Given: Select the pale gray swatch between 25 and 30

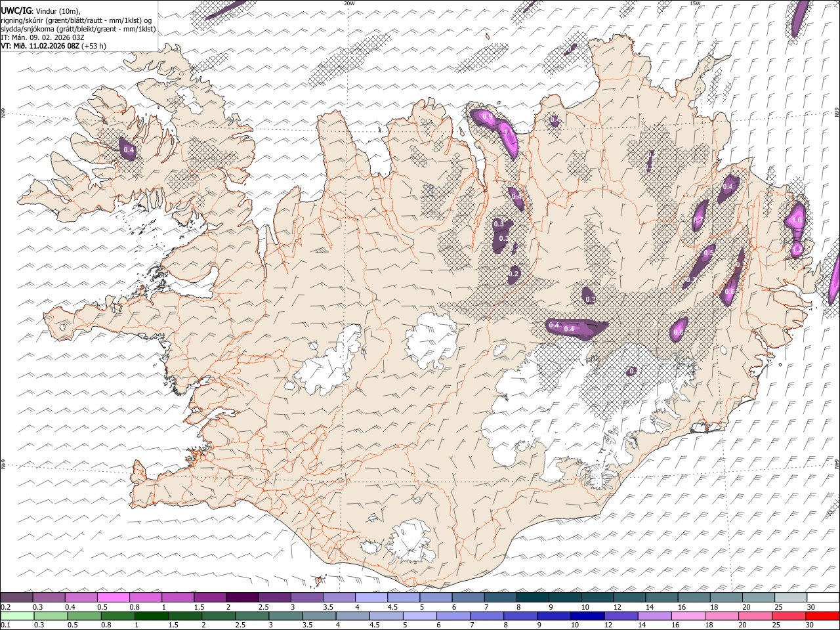Looking at the screenshot, I should [790, 597].
